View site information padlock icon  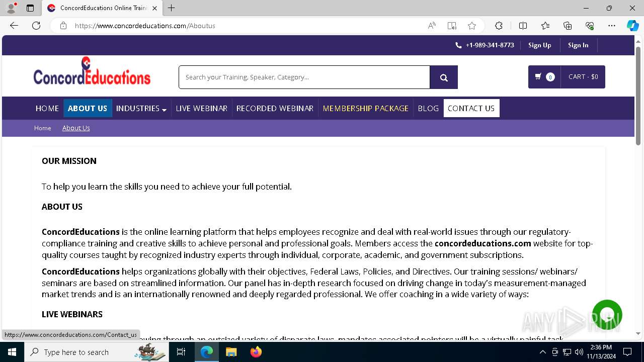click(x=63, y=26)
